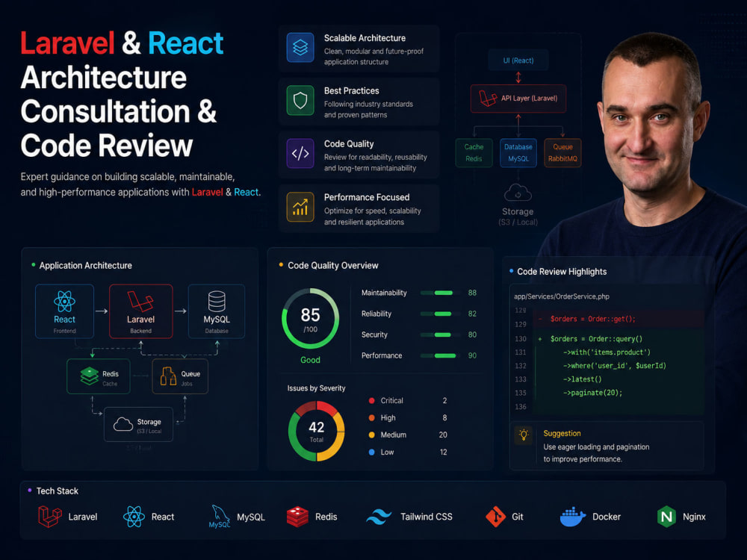Viewport: 747px width, 560px height.
Task: Click the Redis Cache stack icon
Action: [89, 376]
